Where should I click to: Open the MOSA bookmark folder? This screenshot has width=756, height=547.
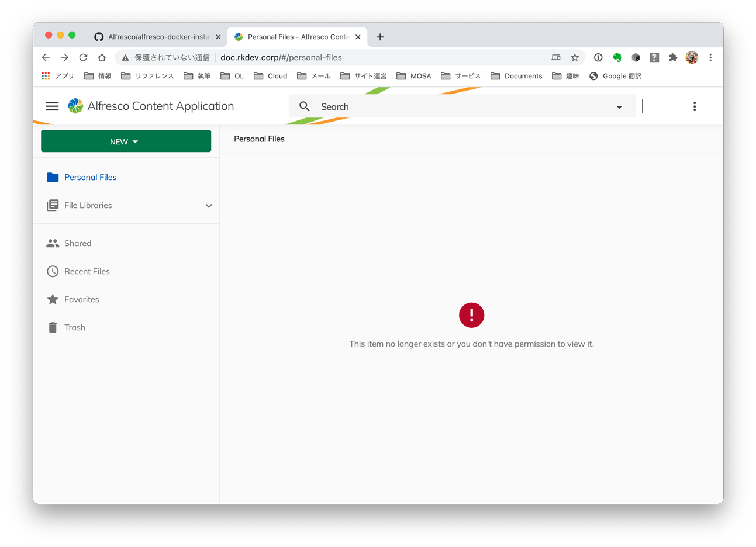414,76
